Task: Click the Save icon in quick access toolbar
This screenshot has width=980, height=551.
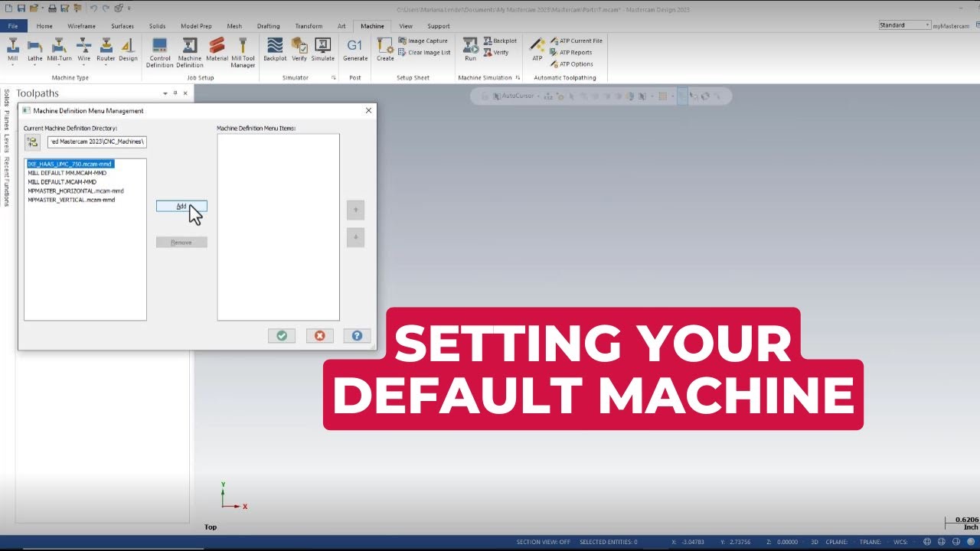Action: (x=21, y=8)
